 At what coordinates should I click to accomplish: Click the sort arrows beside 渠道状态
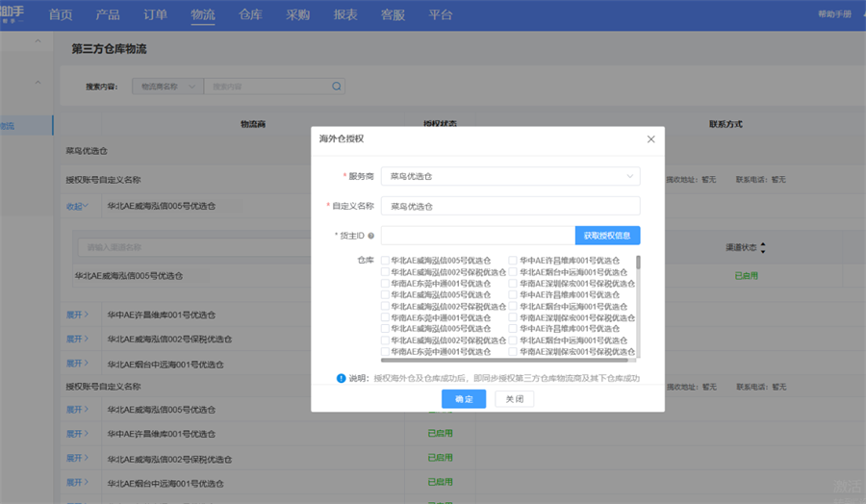[763, 248]
